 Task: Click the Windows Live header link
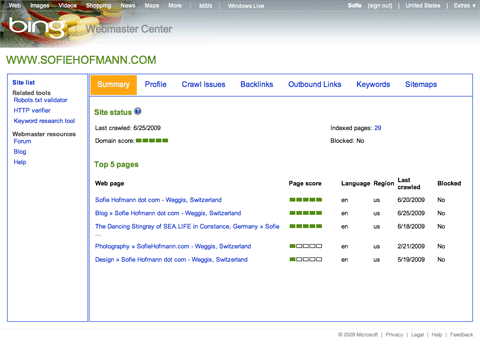(246, 6)
